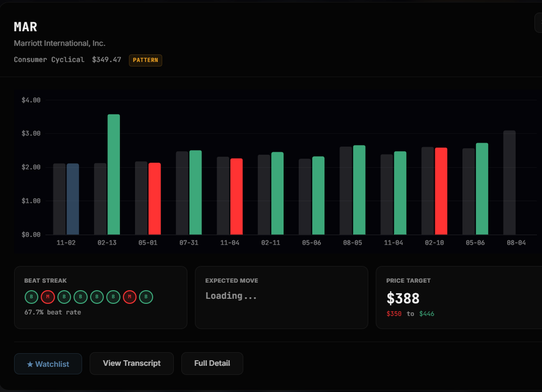Click the red $350 low target

click(394, 313)
